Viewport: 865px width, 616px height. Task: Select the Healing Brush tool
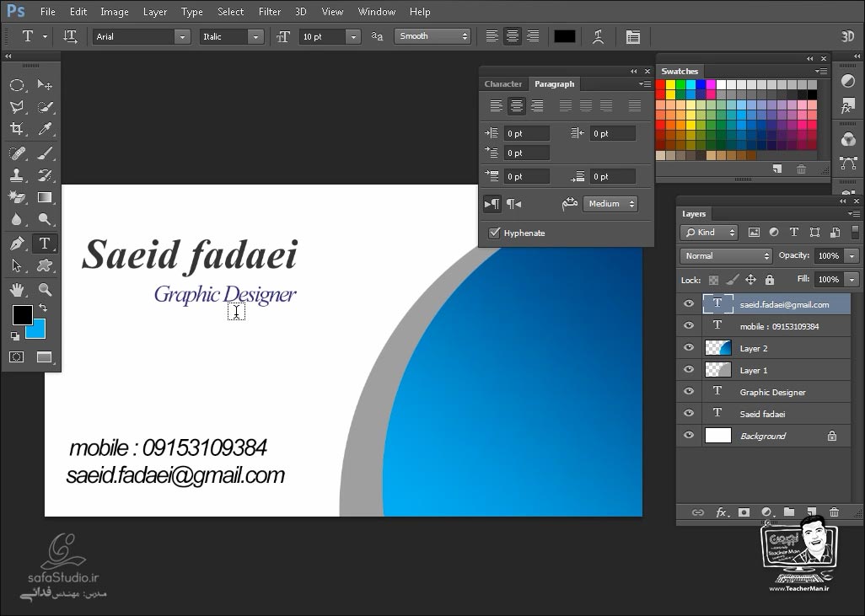coord(17,153)
